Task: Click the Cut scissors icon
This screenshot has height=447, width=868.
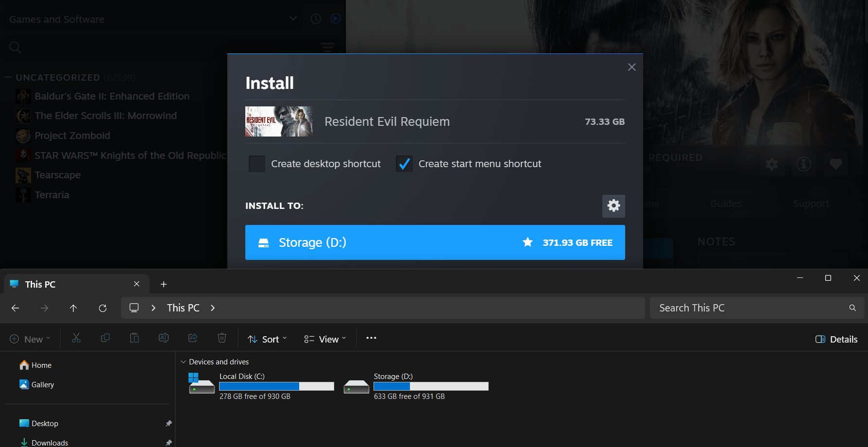Action: pos(76,339)
